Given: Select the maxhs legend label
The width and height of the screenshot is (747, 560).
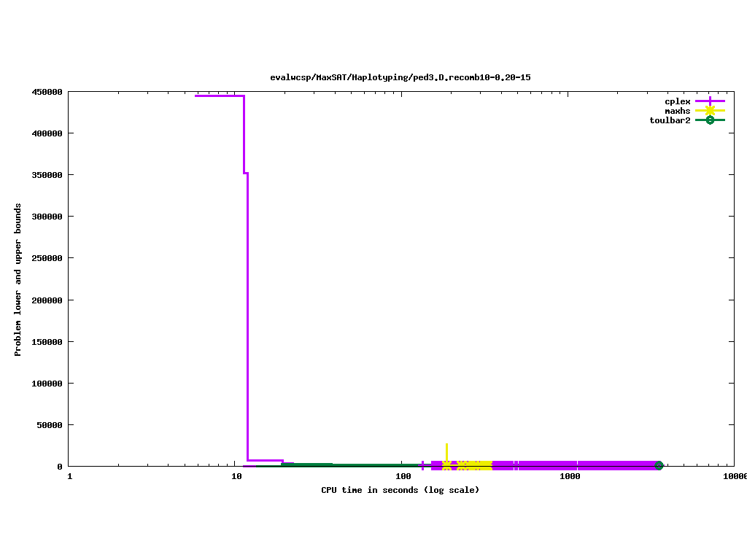Looking at the screenshot, I should tap(677, 111).
